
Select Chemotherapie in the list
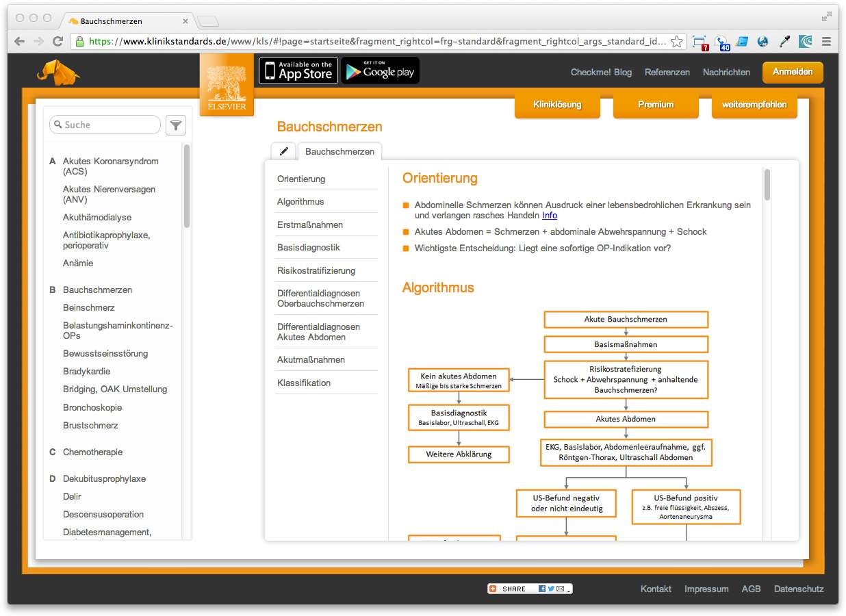pos(93,452)
